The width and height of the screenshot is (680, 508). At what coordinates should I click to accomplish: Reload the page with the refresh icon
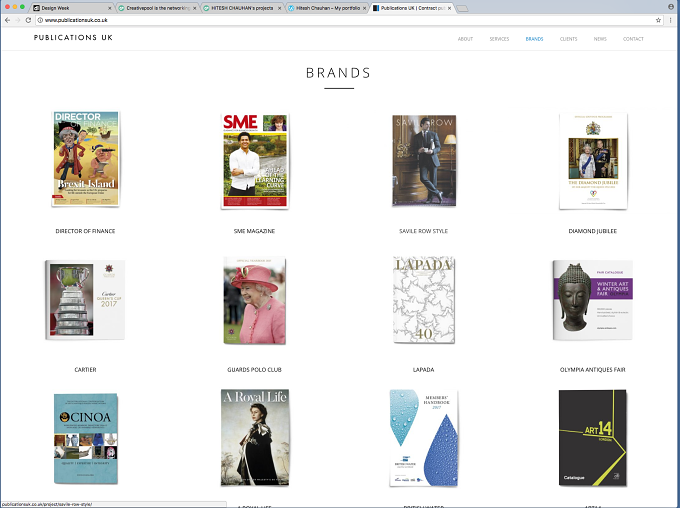pyautogui.click(x=28, y=20)
